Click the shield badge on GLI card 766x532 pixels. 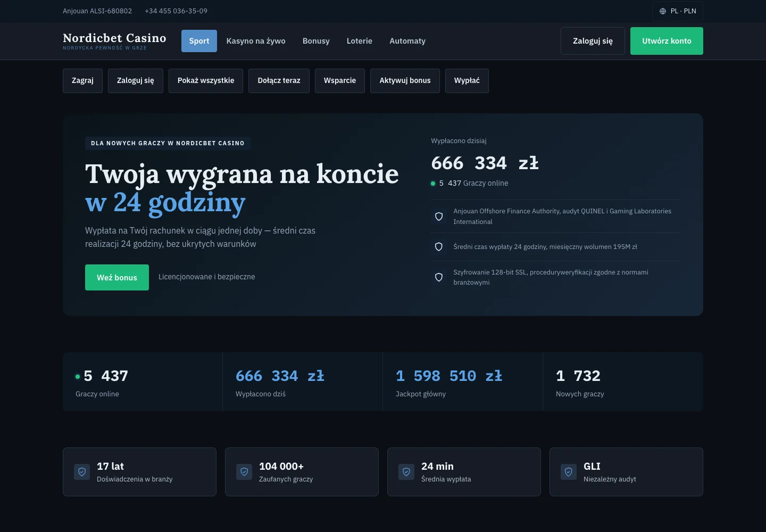(x=569, y=472)
